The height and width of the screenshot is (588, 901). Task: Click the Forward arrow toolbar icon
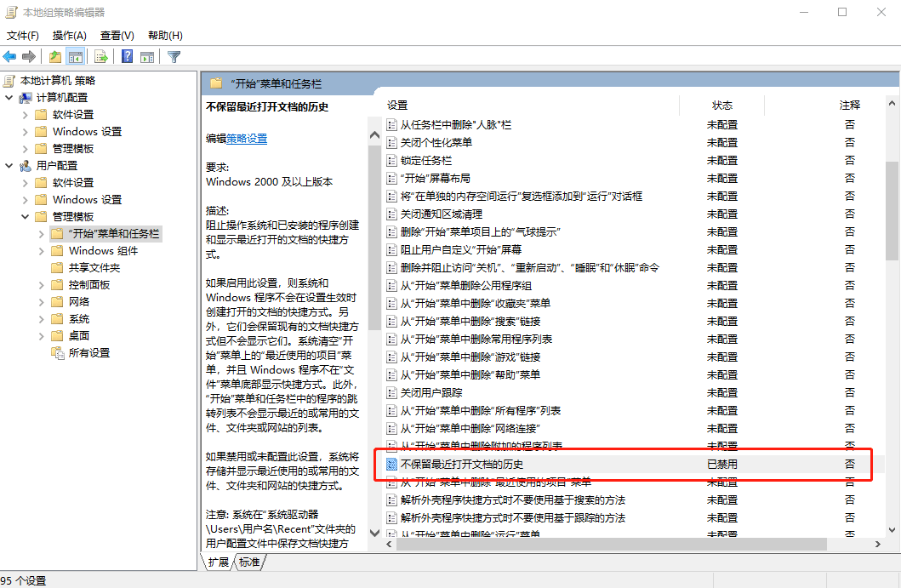(x=29, y=56)
